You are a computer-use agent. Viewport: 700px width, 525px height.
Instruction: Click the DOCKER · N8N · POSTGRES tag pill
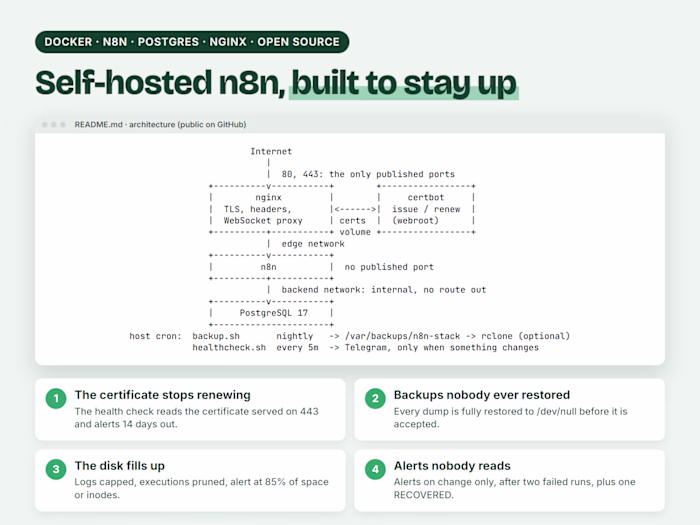click(192, 42)
